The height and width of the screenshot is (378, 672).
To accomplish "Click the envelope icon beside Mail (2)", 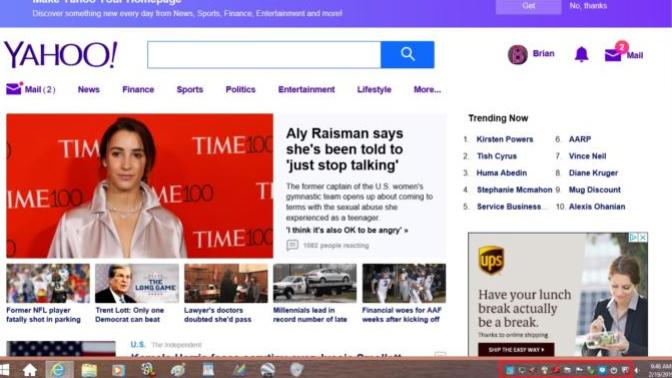I will tap(14, 88).
